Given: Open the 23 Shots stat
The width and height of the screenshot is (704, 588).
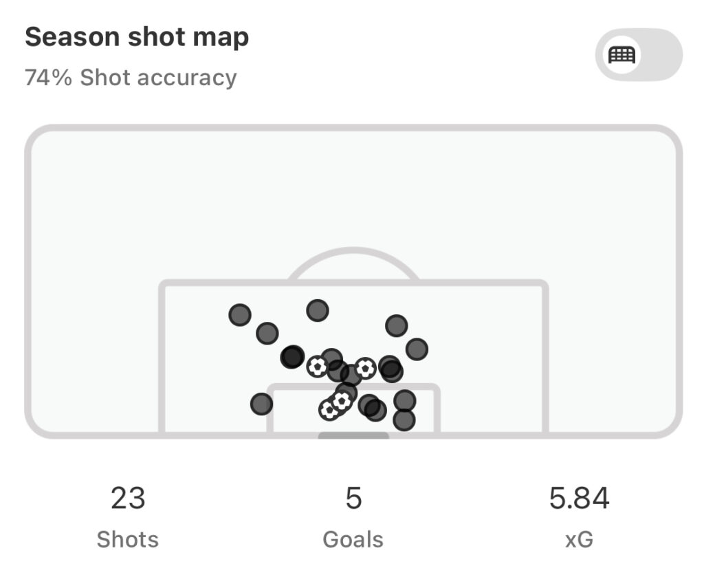Looking at the screenshot, I should point(128,516).
